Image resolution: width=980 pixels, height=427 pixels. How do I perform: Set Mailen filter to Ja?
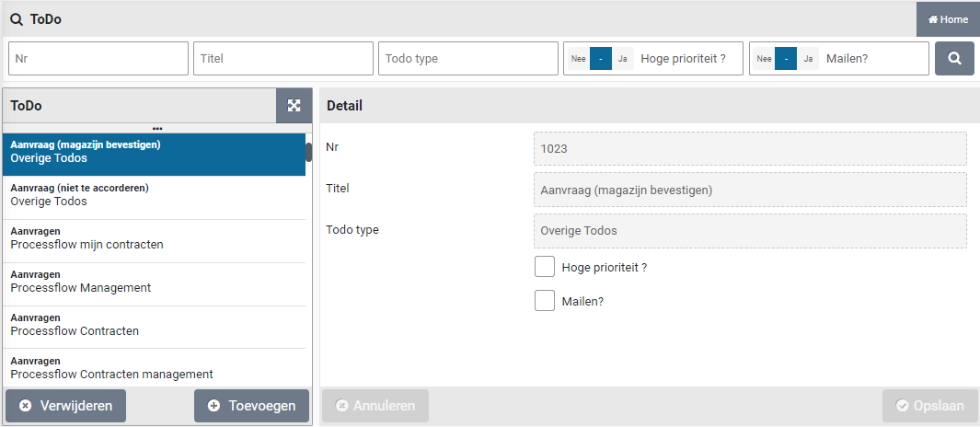(x=808, y=59)
